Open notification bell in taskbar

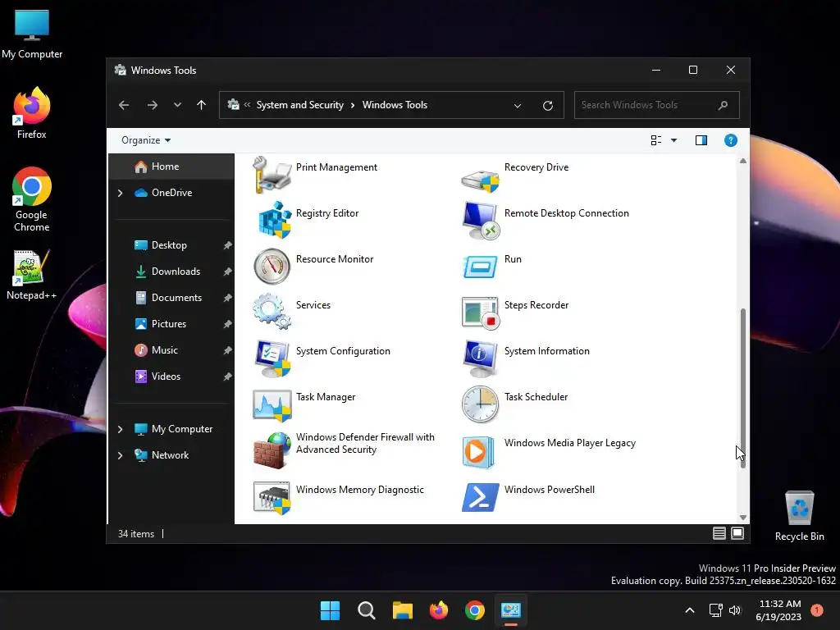click(817, 609)
